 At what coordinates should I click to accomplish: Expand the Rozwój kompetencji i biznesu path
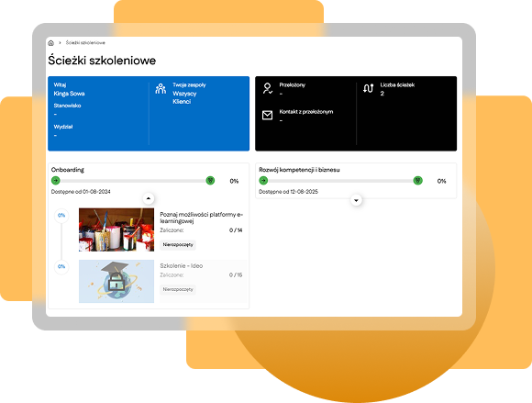click(356, 200)
